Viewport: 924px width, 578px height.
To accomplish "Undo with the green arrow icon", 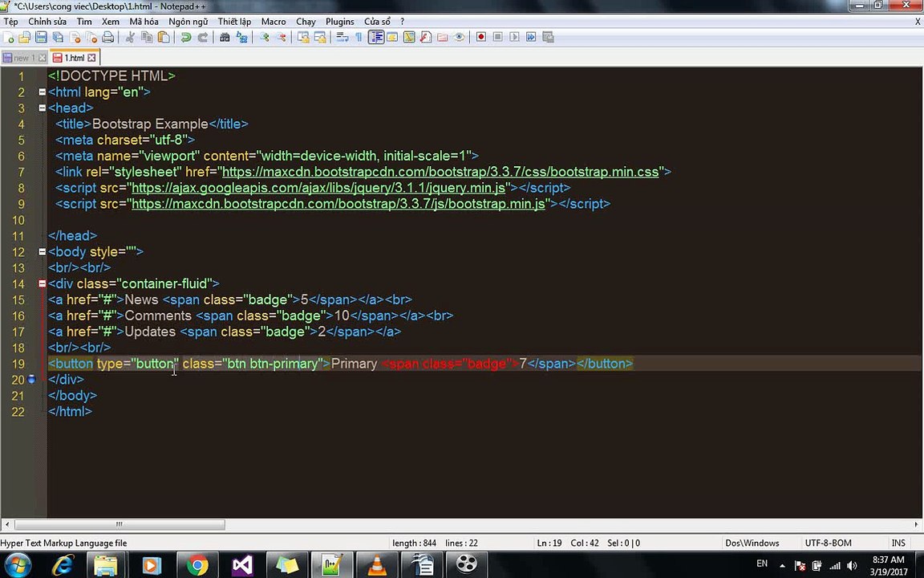I will pyautogui.click(x=185, y=37).
